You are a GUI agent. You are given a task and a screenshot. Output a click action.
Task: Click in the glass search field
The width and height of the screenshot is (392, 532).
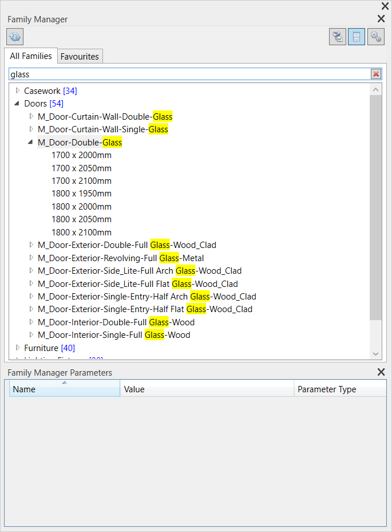tap(190, 74)
